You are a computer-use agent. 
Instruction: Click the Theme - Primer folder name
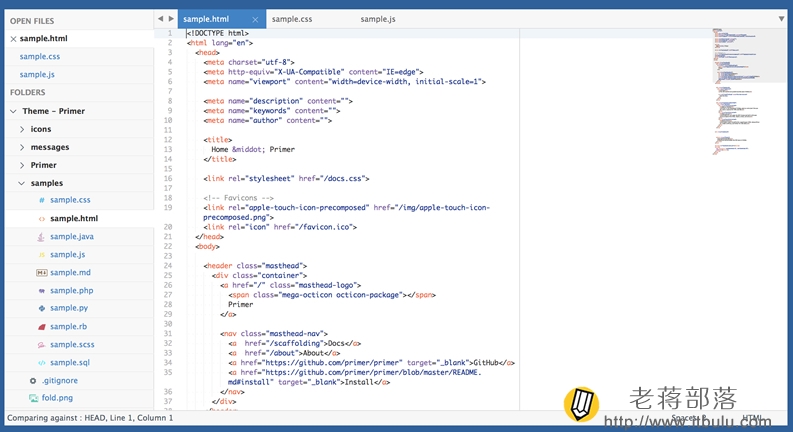tap(54, 111)
